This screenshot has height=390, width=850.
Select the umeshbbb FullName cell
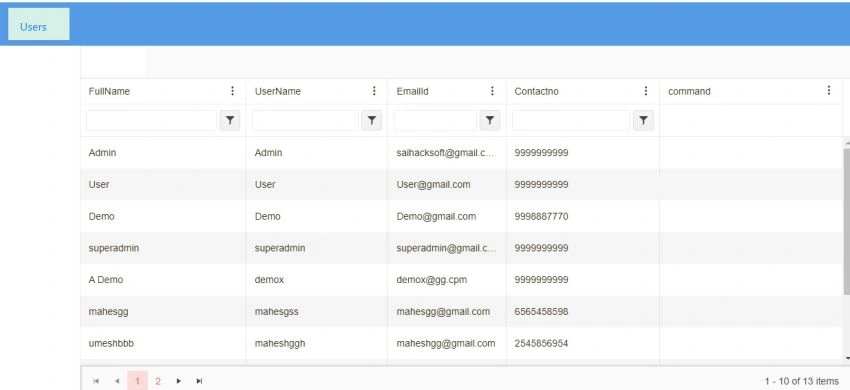tap(163, 343)
